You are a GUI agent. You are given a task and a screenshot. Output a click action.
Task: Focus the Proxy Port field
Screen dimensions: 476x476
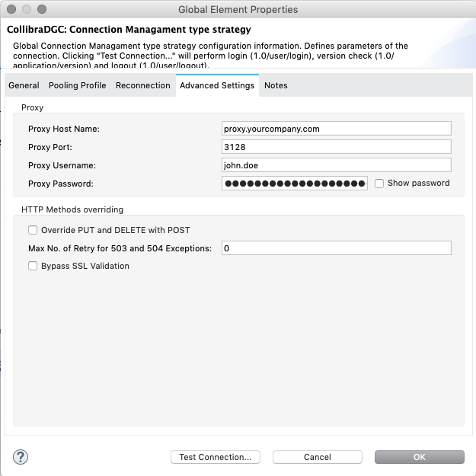(x=336, y=147)
